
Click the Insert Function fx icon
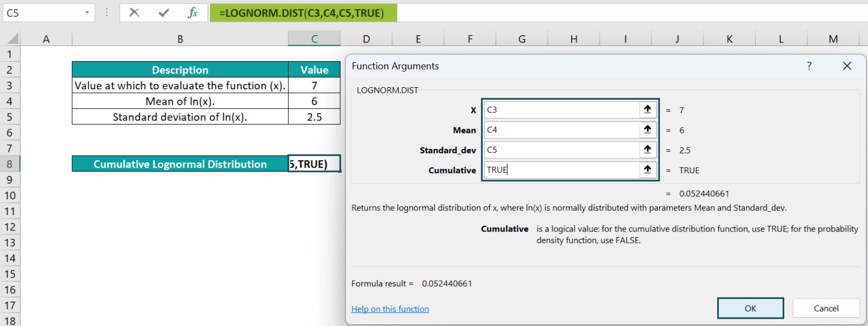coord(194,12)
